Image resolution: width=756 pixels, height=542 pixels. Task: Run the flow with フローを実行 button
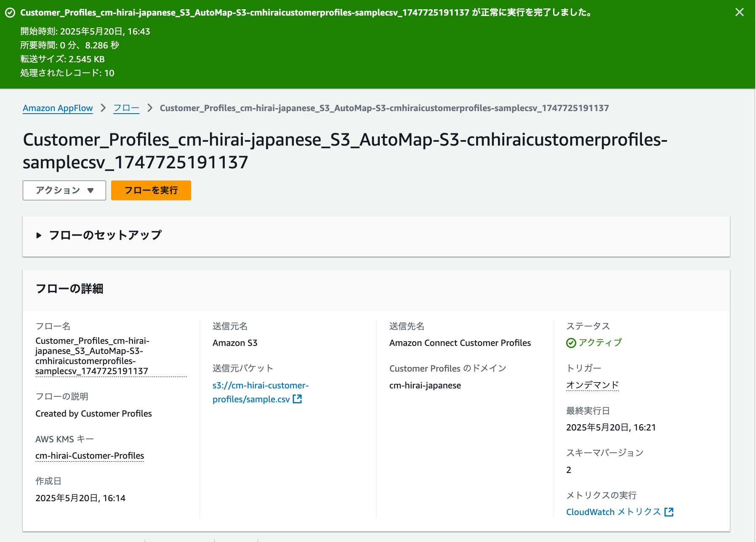pyautogui.click(x=151, y=190)
